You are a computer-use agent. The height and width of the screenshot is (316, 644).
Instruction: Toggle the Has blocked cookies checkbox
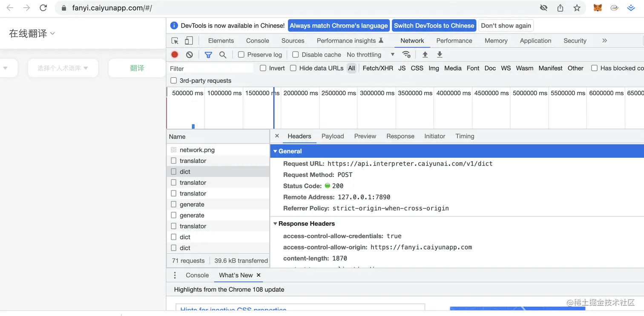[594, 68]
